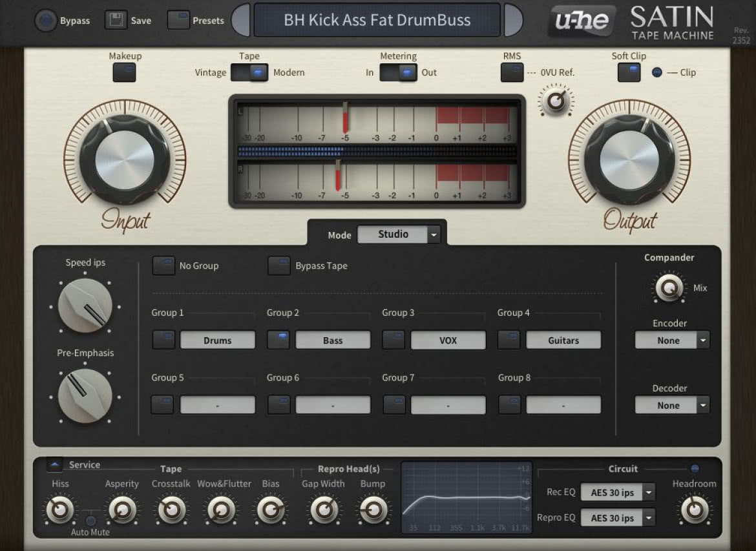Image resolution: width=756 pixels, height=551 pixels.
Task: Click the Compander Mix knob
Action: point(669,288)
